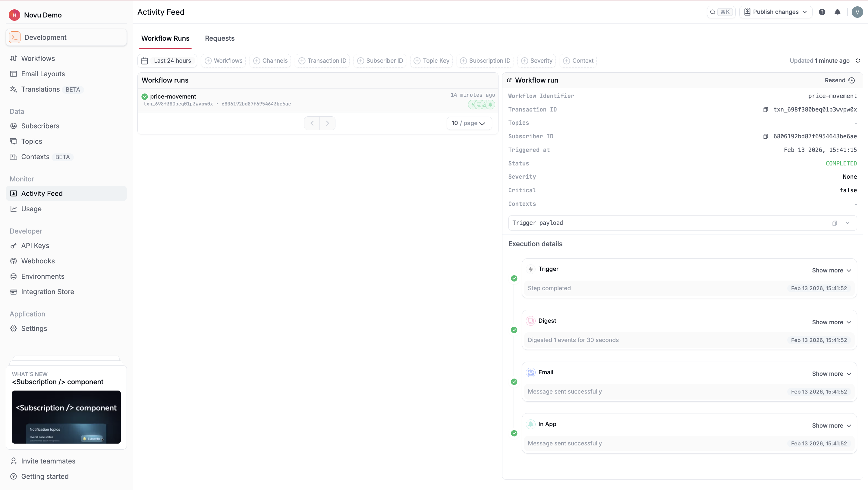868x490 pixels.
Task: Open the search command palette
Action: pos(721,12)
